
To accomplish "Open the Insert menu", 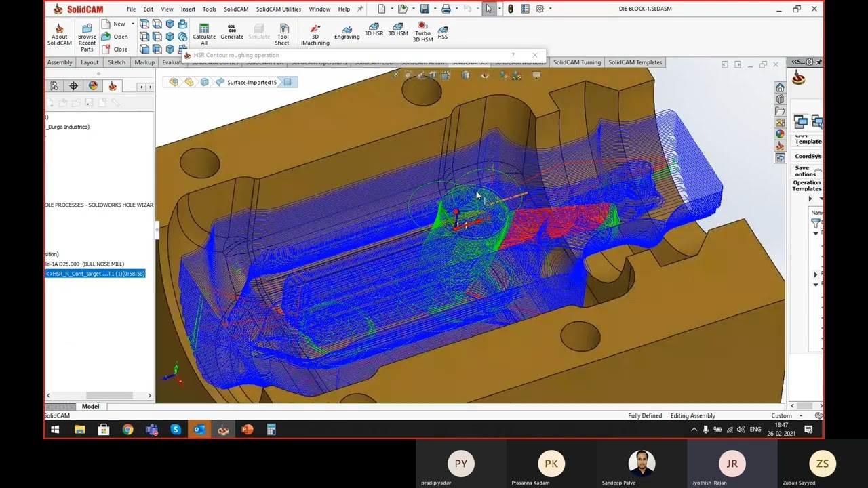I will click(x=188, y=9).
